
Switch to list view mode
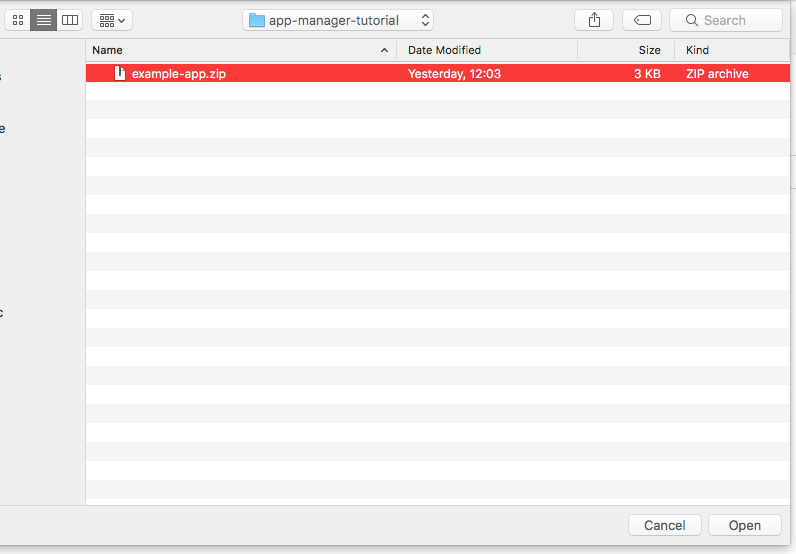(44, 20)
